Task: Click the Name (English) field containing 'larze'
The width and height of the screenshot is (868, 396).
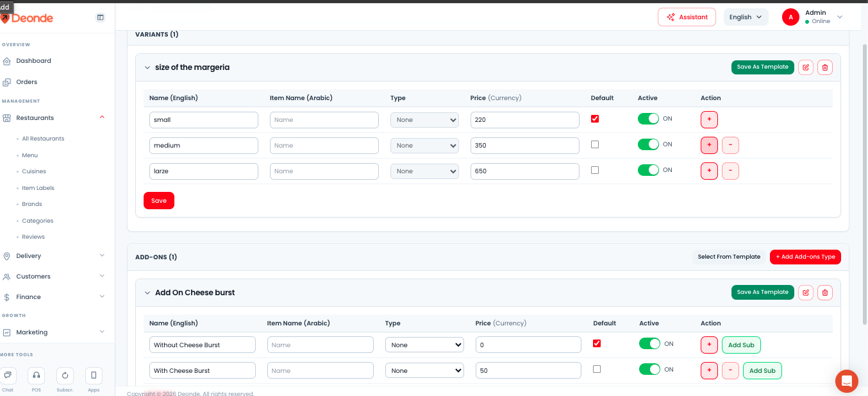Action: coord(204,171)
